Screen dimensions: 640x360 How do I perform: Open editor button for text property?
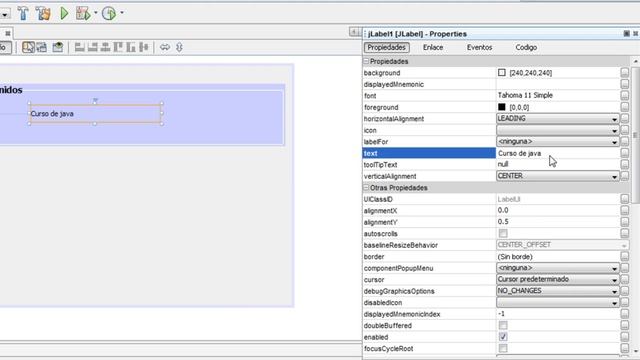(624, 153)
